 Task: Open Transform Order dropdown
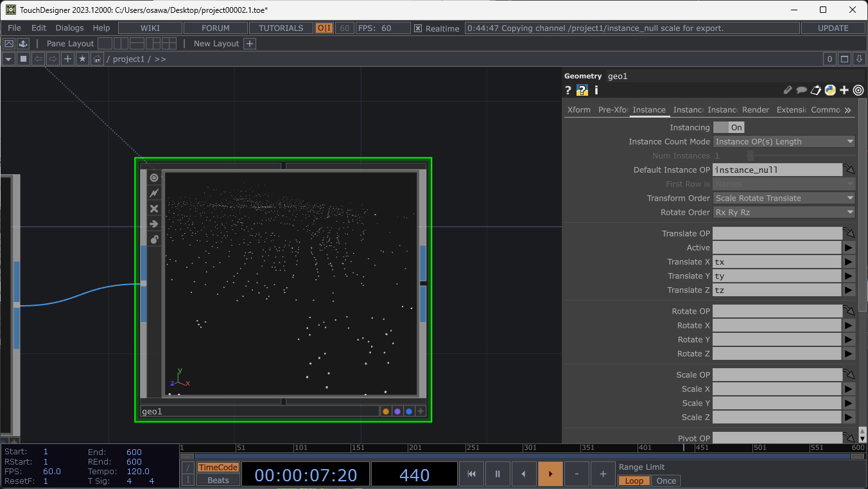[784, 198]
